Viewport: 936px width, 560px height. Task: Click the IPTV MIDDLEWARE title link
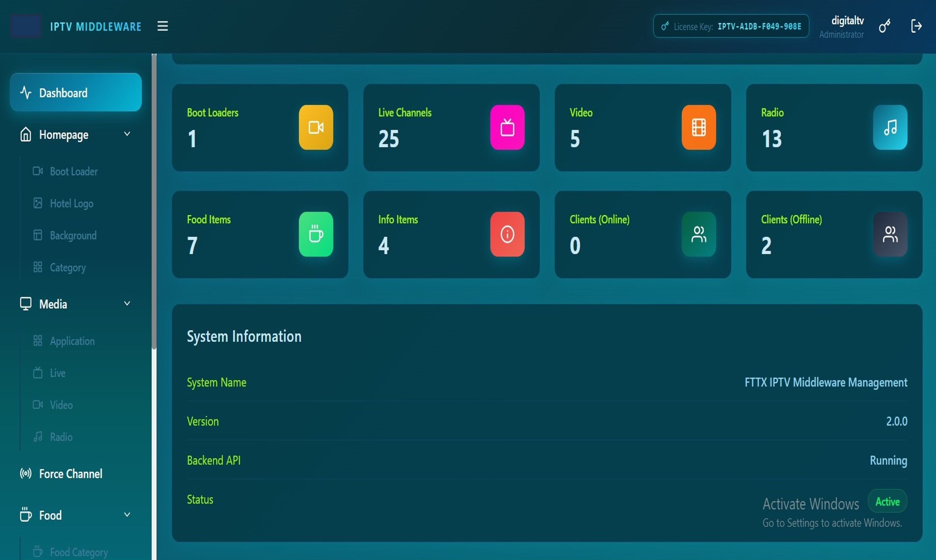(x=96, y=26)
